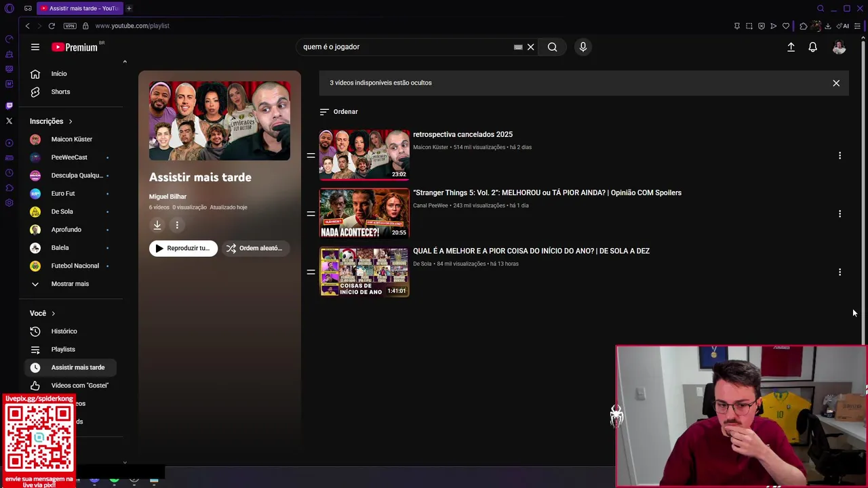Viewport: 868px width, 488px height.
Task: Expand the Você section arrow
Action: 53,313
